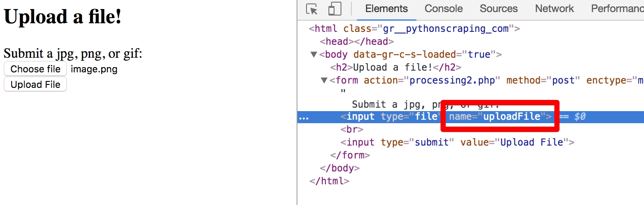Screen dimensions: 644x205
Task: Collapse the body element node
Action: 313,55
